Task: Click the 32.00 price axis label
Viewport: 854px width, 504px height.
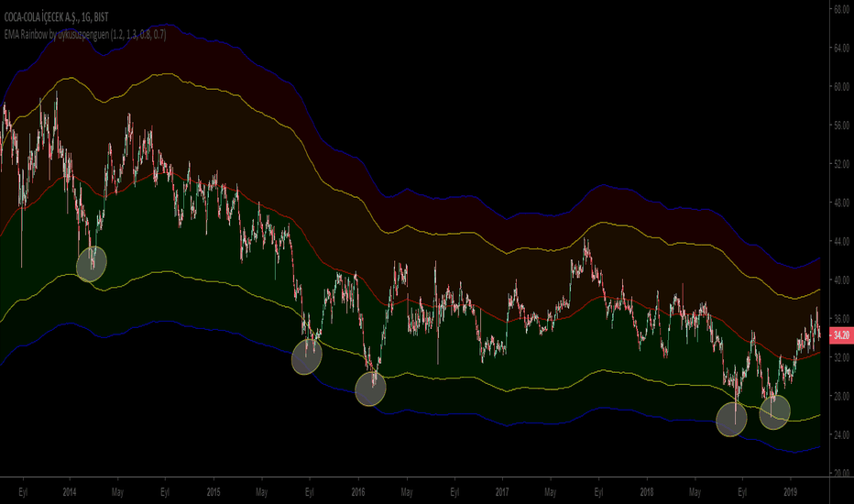Action: coord(841,357)
